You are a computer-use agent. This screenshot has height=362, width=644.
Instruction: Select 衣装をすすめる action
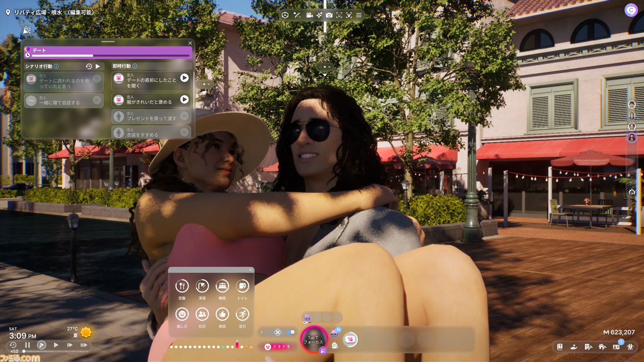click(x=151, y=132)
